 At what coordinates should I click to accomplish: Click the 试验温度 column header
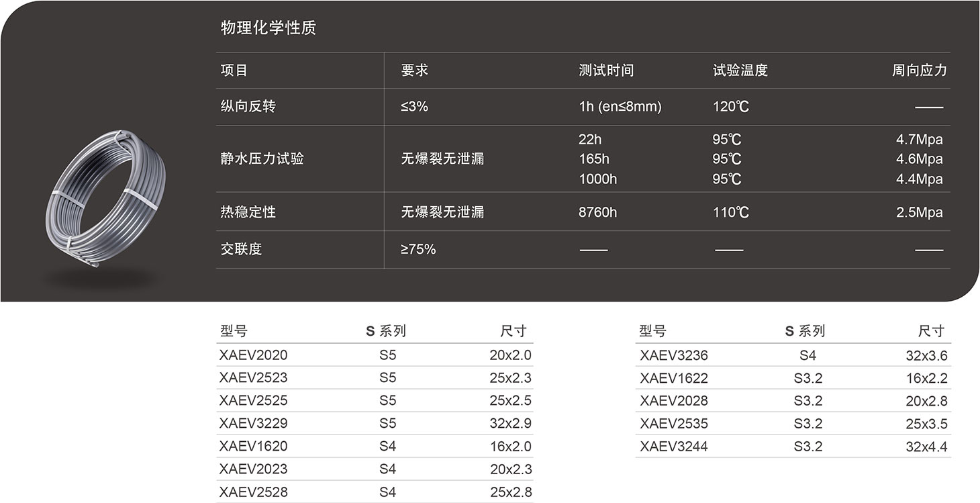[740, 71]
